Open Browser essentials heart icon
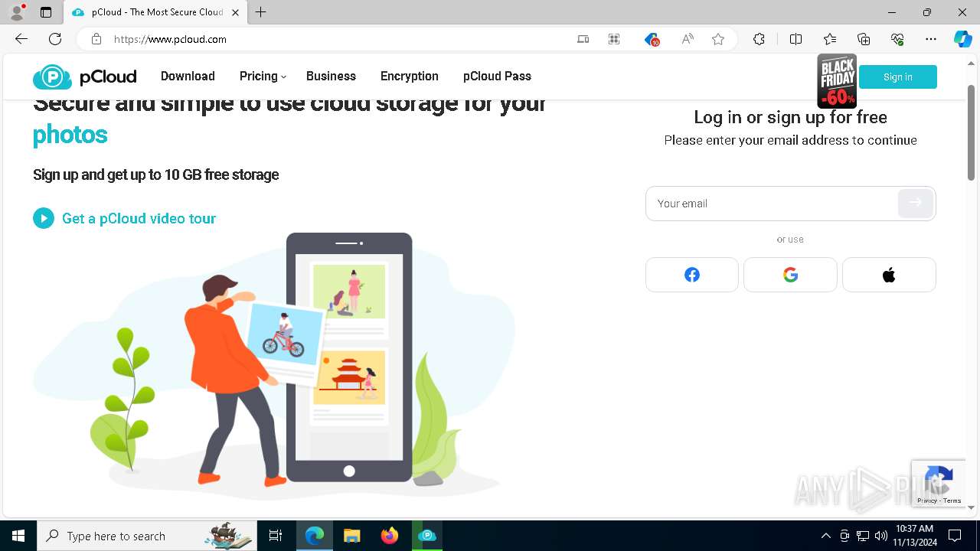 pos(897,39)
